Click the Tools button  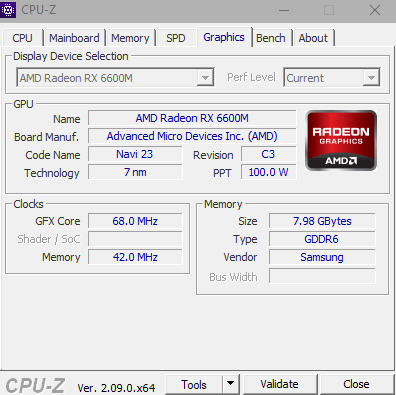pos(194,384)
